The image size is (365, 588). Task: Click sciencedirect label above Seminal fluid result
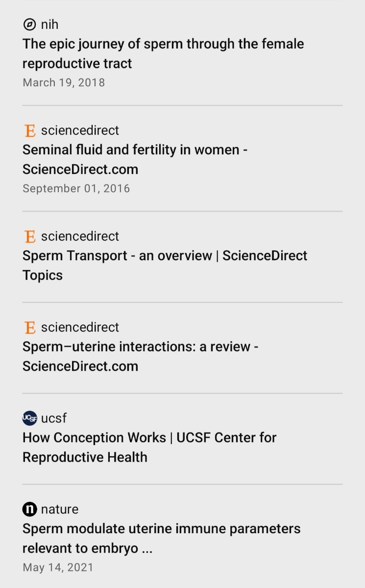click(80, 130)
